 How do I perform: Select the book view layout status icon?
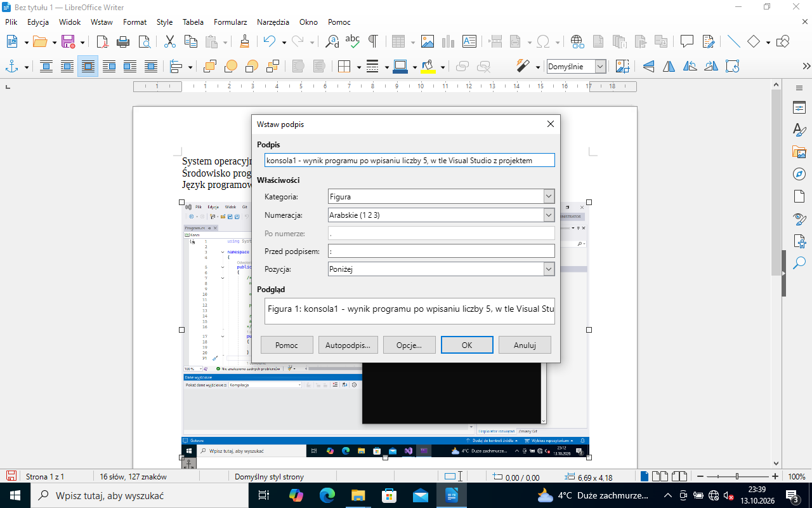[679, 476]
